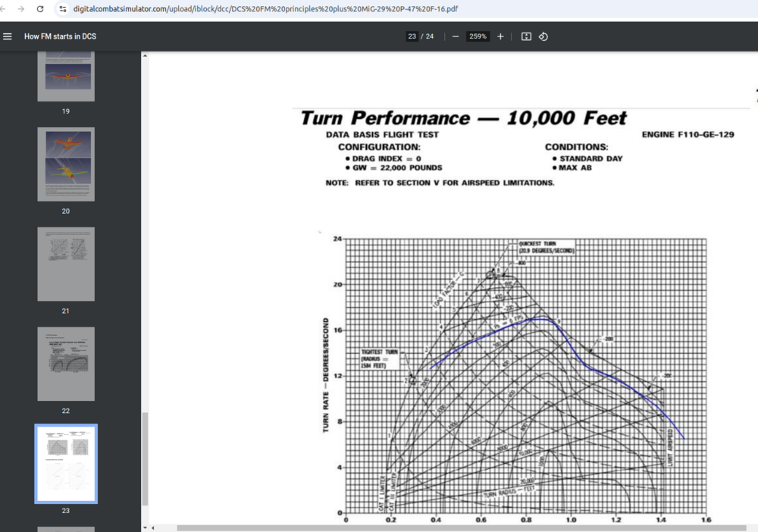
Task: Rotate the PDF page counterclockwise
Action: 543,36
